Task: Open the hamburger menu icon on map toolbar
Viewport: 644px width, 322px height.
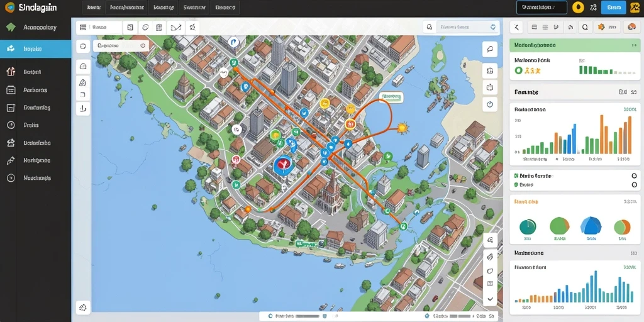Action: pos(83,28)
